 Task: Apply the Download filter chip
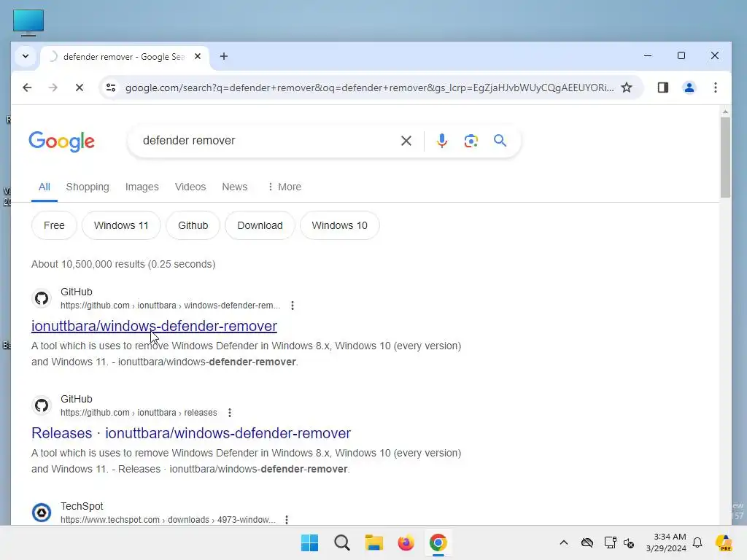(260, 225)
